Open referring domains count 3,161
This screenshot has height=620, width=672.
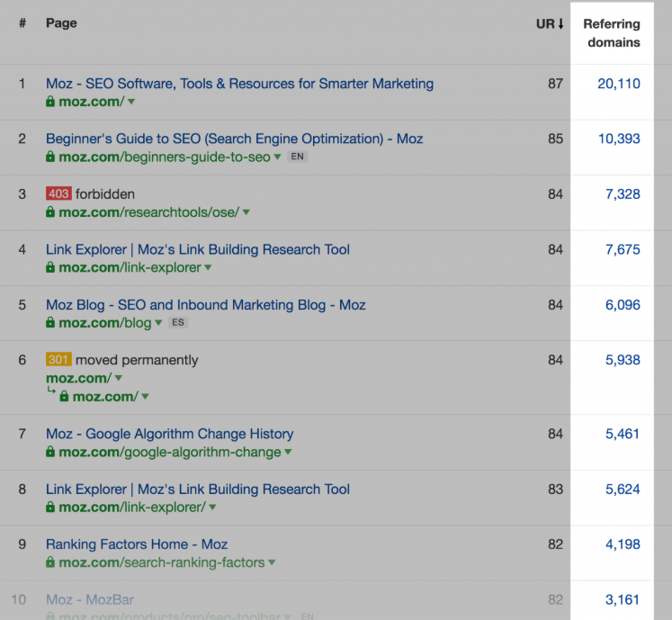pyautogui.click(x=623, y=599)
